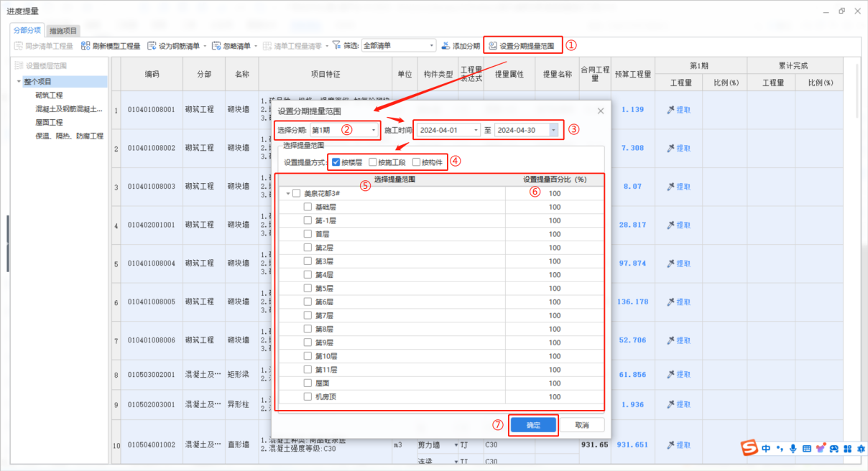
Task: Click the 第10层 row label
Action: [326, 356]
